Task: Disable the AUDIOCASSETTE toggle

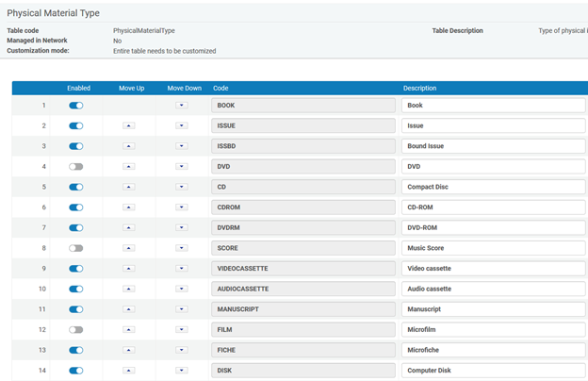Action: (x=75, y=289)
